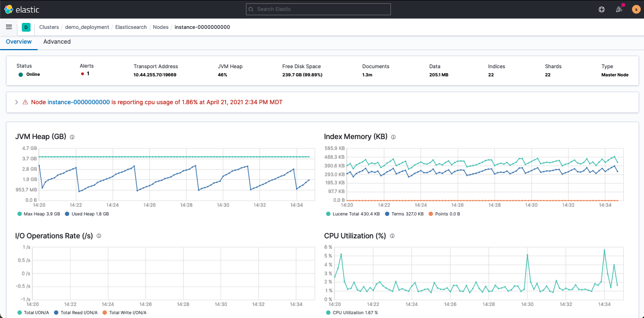Click the CPU Utilization info icon
Image resolution: width=644 pixels, height=318 pixels.
(x=392, y=236)
